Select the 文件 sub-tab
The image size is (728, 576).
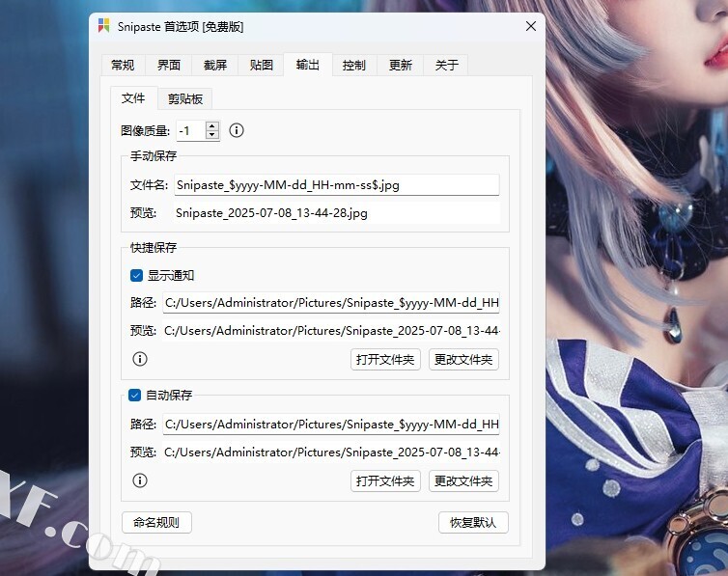[x=133, y=97]
